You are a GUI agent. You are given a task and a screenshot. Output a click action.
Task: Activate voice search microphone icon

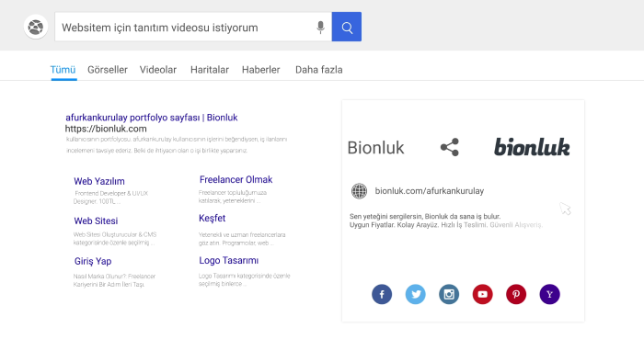pyautogui.click(x=320, y=28)
